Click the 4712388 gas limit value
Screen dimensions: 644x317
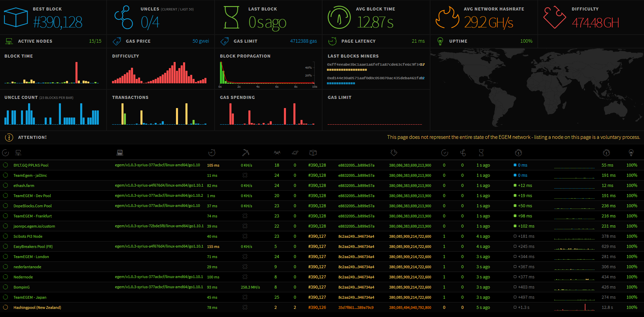pyautogui.click(x=304, y=41)
